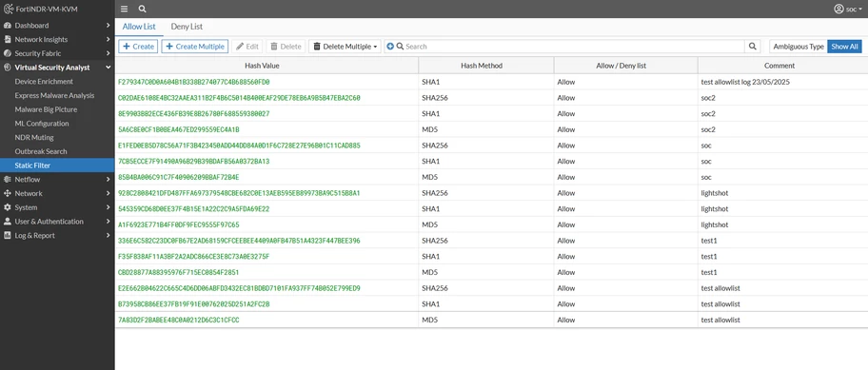Select hash starting with 8E9903BB2ECE
868x370 pixels.
click(194, 113)
